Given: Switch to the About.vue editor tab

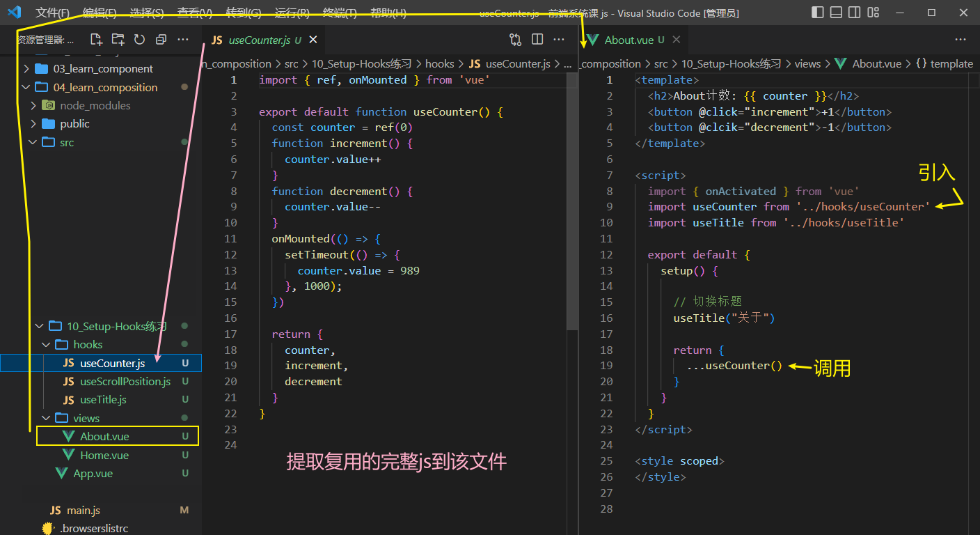Looking at the screenshot, I should click(x=633, y=40).
